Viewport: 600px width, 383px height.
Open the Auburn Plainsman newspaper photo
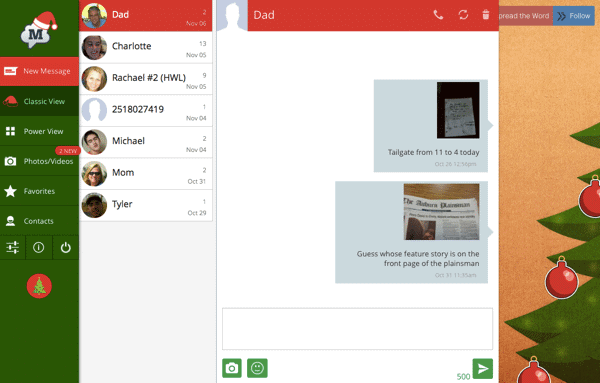coord(441,212)
